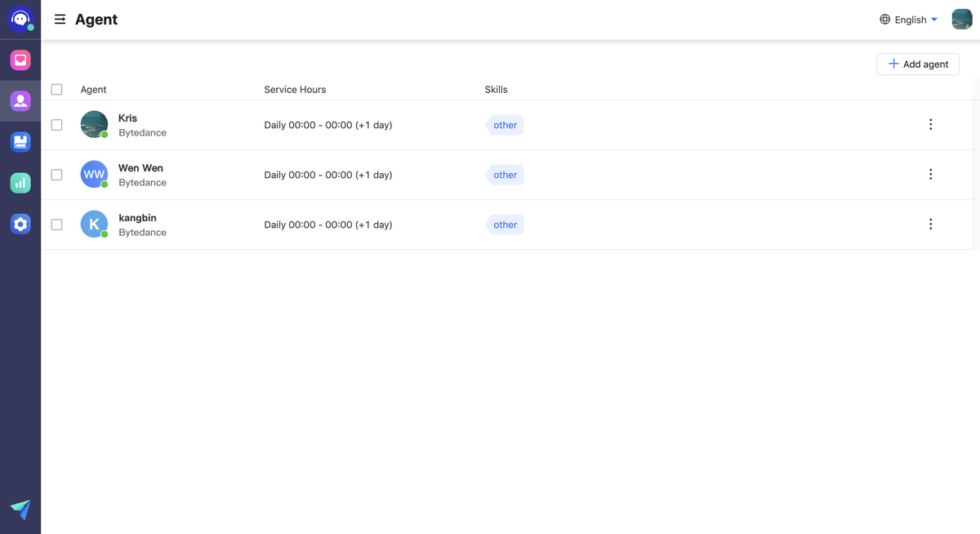
Task: Open the pink inbox icon in sidebar
Action: click(x=20, y=60)
